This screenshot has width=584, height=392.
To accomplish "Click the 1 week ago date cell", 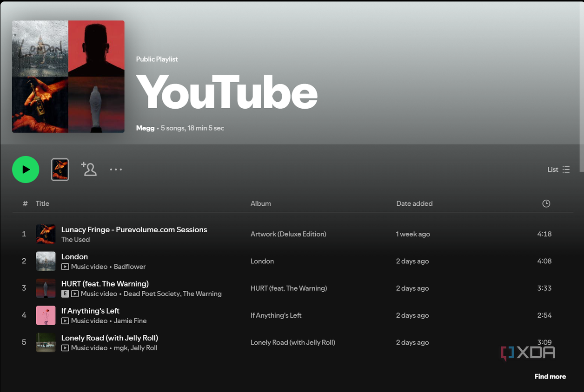I will coord(413,234).
